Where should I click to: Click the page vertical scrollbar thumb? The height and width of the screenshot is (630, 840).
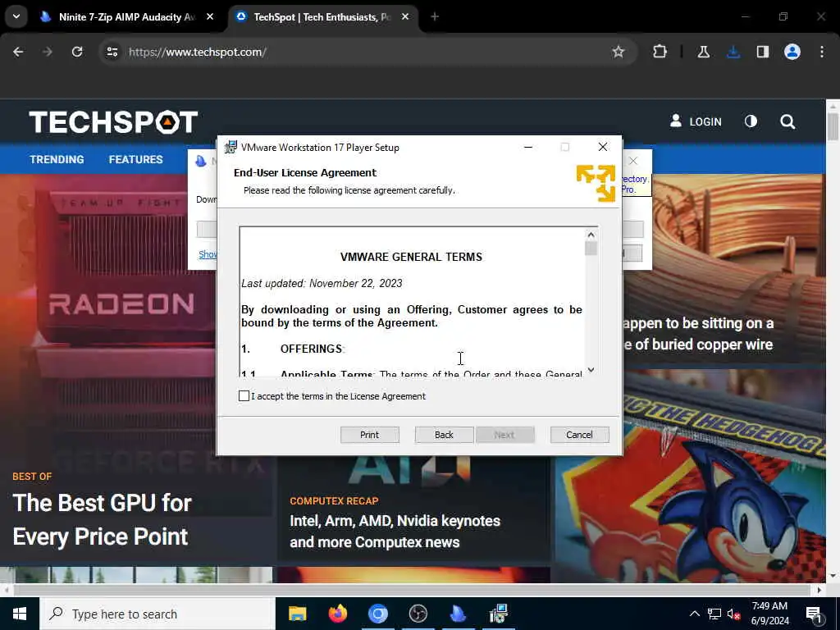[x=833, y=126]
